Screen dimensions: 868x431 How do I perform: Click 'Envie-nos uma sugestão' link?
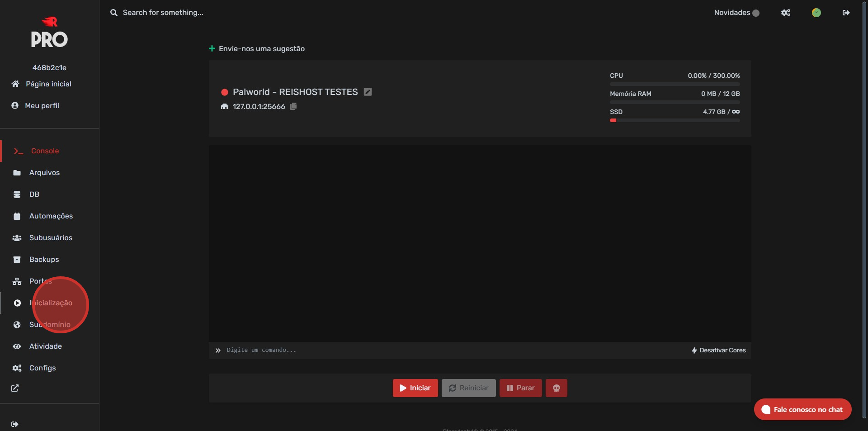click(256, 49)
